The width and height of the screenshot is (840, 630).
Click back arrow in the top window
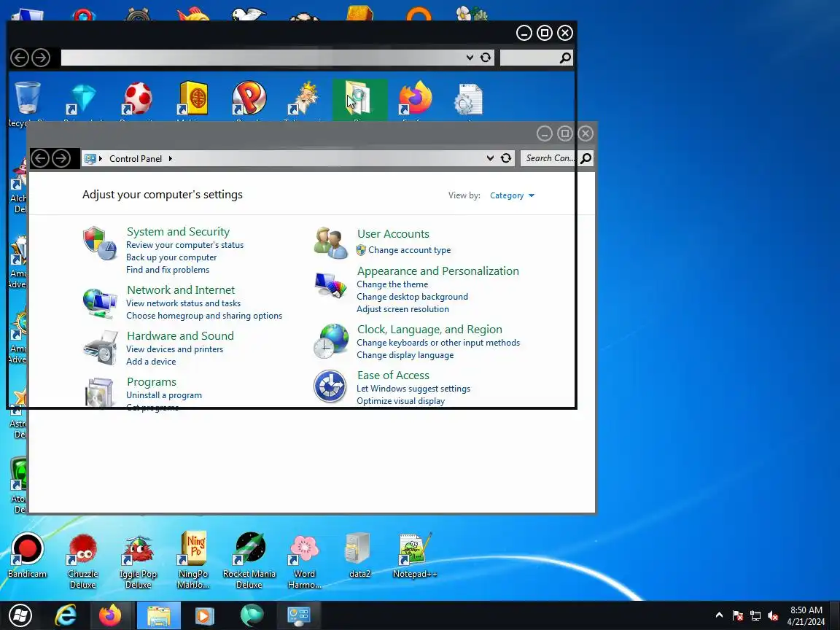[20, 58]
